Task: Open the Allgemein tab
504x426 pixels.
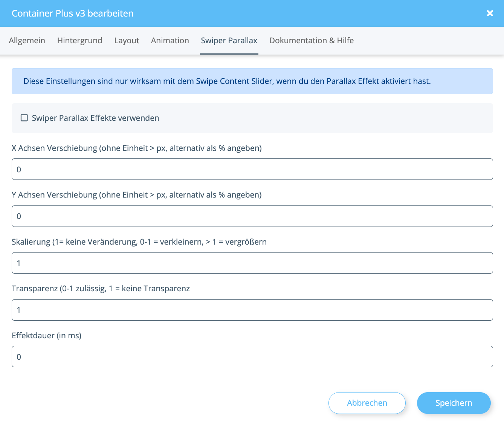Action: pyautogui.click(x=27, y=40)
